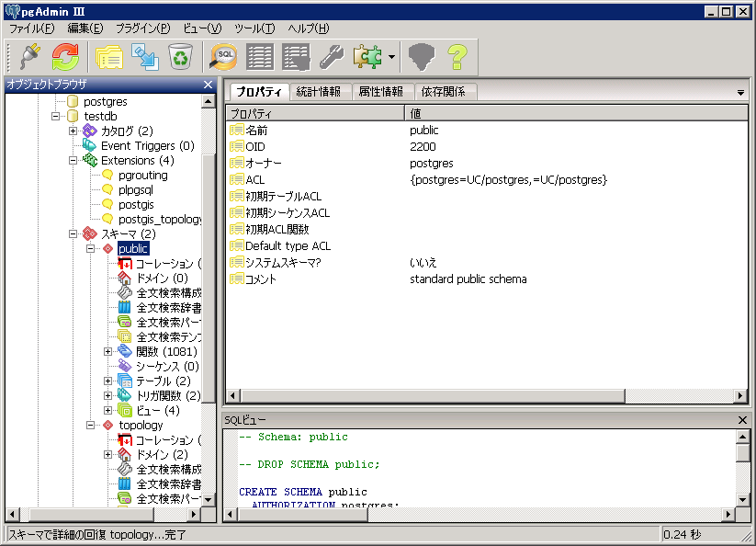This screenshot has height=546, width=756.
Task: Select the postgis extension in tree
Action: (135, 204)
